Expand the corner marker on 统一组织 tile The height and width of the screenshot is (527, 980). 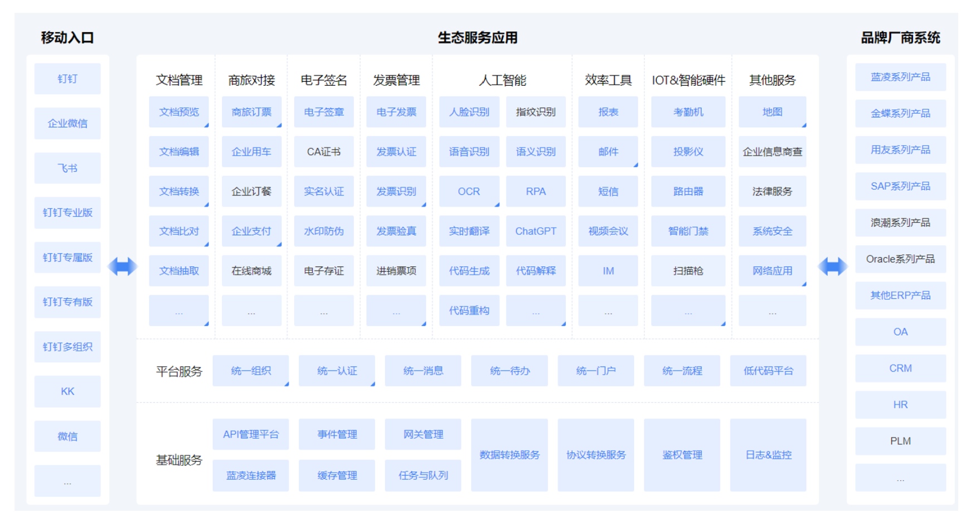pyautogui.click(x=287, y=384)
